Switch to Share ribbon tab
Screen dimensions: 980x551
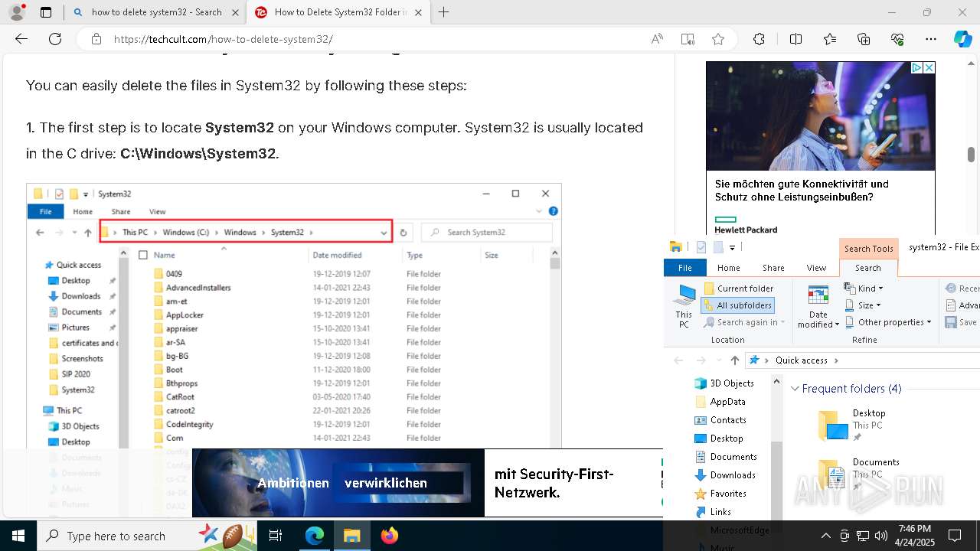pyautogui.click(x=773, y=268)
